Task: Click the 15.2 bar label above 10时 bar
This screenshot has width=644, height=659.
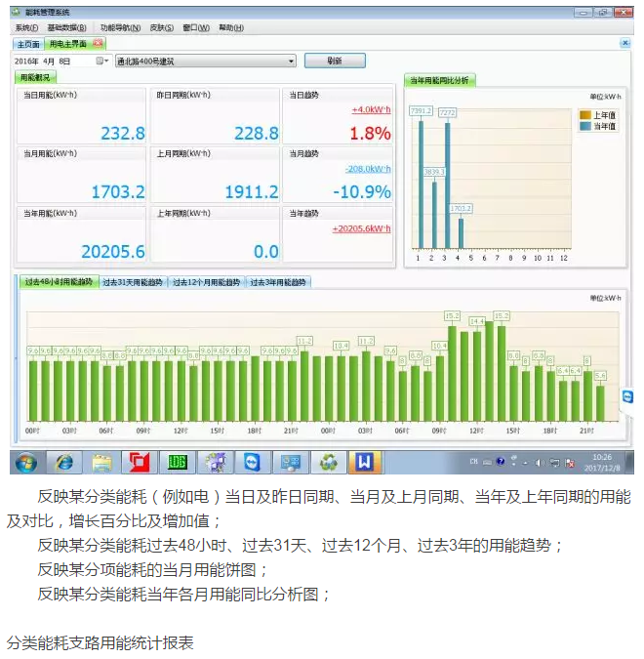Action: pyautogui.click(x=452, y=315)
